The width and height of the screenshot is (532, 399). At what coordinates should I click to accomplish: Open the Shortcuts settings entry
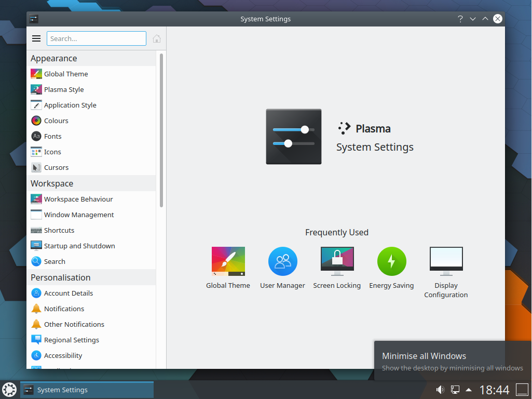pos(91,231)
